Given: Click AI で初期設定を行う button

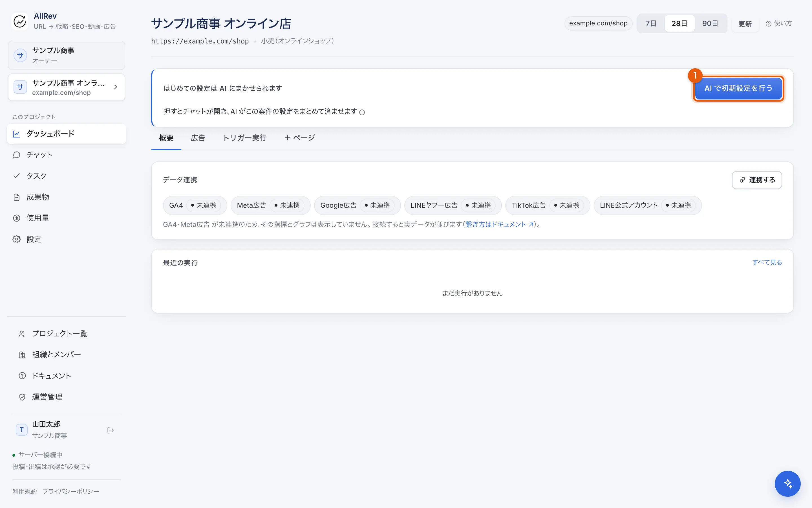Looking at the screenshot, I should [x=738, y=88].
